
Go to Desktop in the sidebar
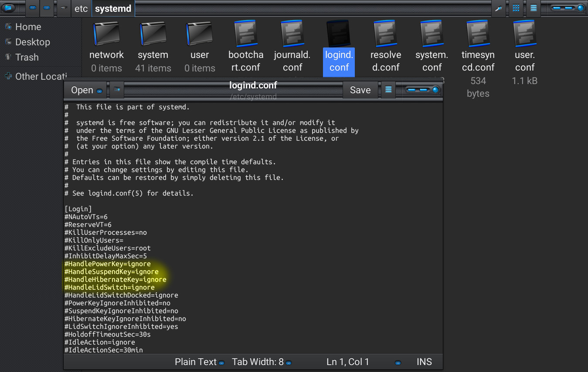click(x=33, y=42)
